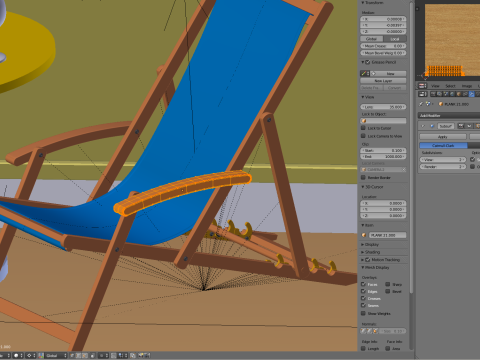Screen dimensions: 480x360
Task: Click the Grease Pencil draw icon
Action: 364,73
